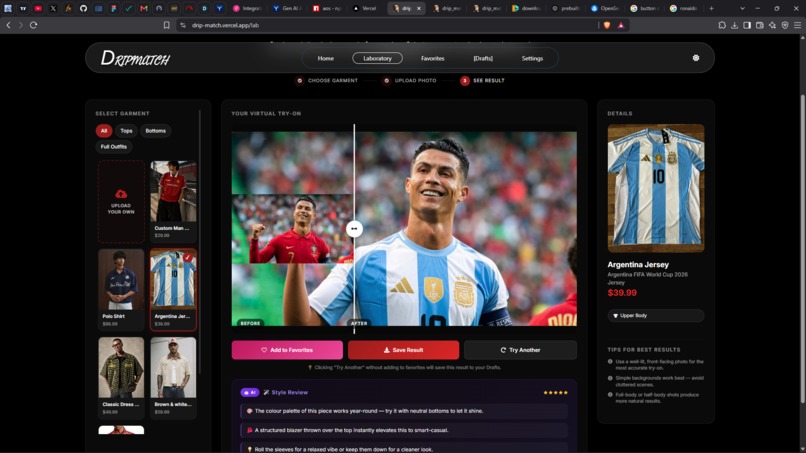Switch to the pinned YouTube tab
Screen dimensions: 806x453
point(38,8)
